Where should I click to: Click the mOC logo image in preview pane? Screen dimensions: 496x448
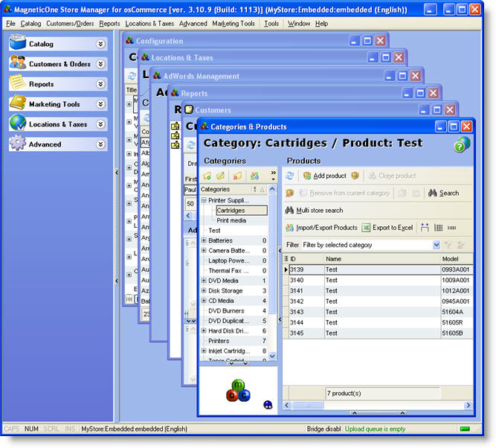pyautogui.click(x=238, y=391)
